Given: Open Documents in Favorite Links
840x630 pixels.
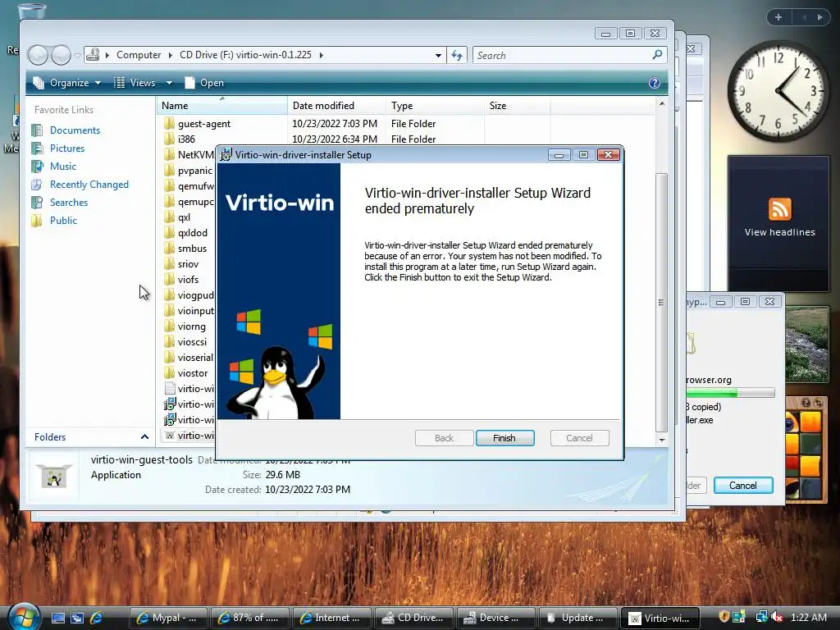Looking at the screenshot, I should click(x=75, y=130).
